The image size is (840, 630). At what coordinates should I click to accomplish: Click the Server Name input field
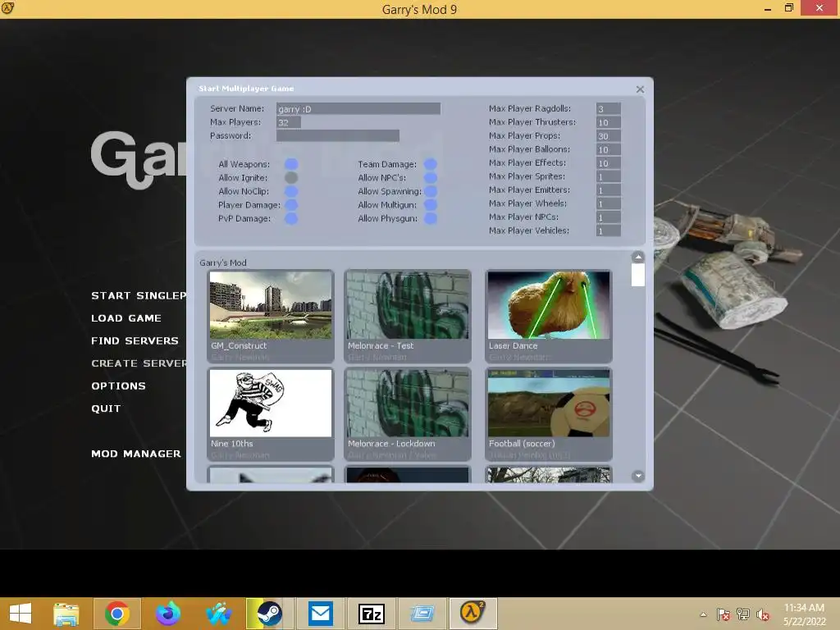(x=358, y=109)
